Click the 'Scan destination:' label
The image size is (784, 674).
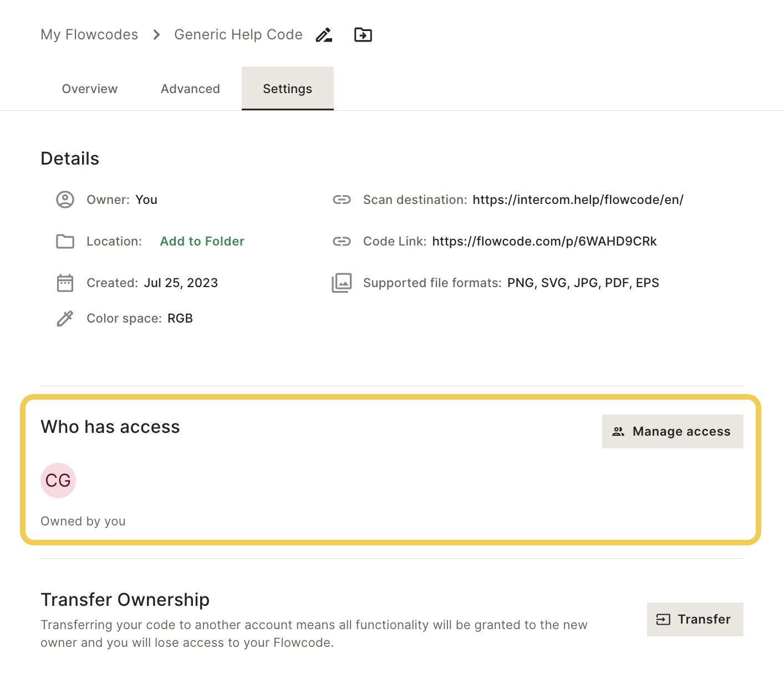pyautogui.click(x=415, y=200)
